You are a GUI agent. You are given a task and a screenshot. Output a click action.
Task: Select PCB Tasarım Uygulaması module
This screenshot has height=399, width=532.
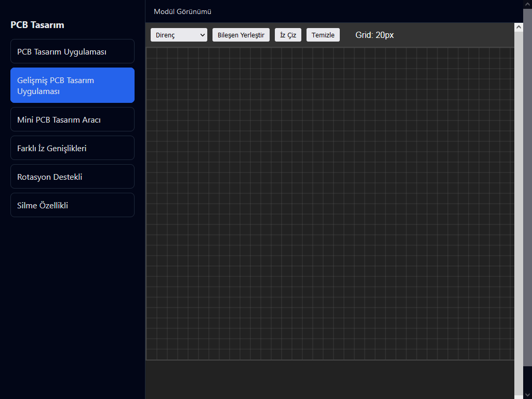(73, 51)
